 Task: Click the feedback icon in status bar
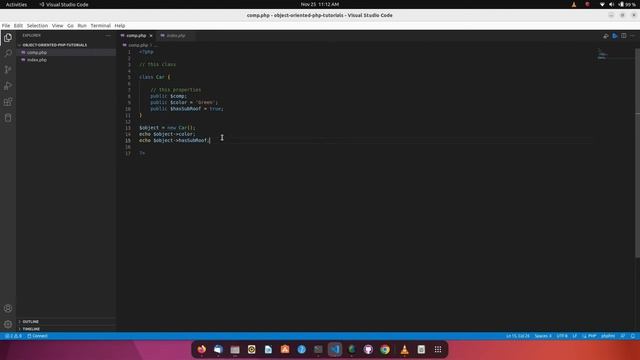point(623,336)
